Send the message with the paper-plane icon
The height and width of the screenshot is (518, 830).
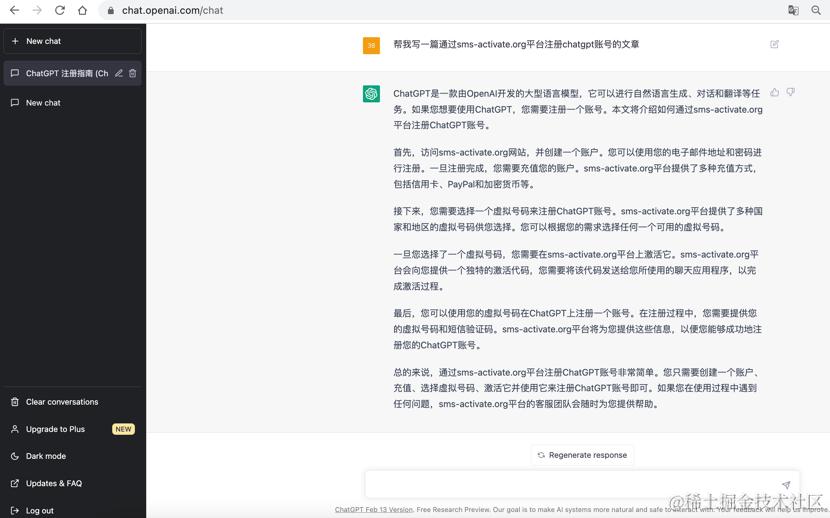pos(786,485)
